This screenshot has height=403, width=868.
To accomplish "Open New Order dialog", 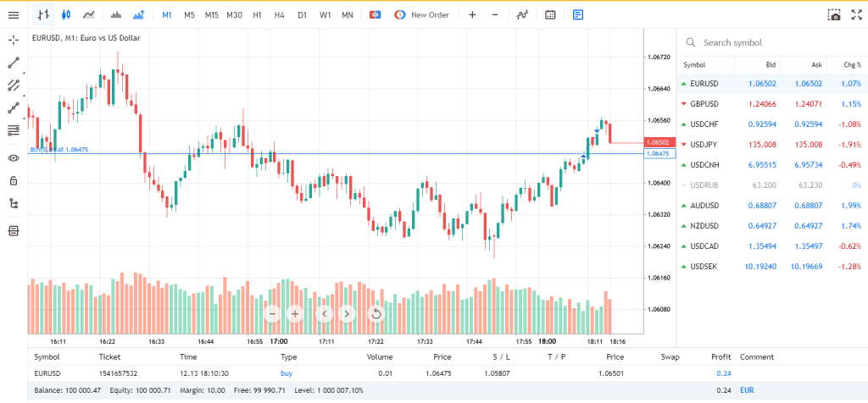I will [x=422, y=15].
